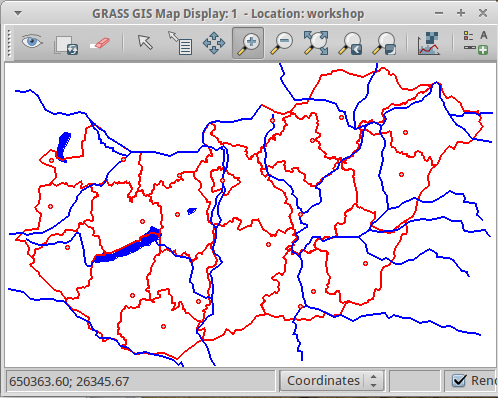This screenshot has width=498, height=398.
Task: Select the Zoom in magnifier
Action: 248,43
